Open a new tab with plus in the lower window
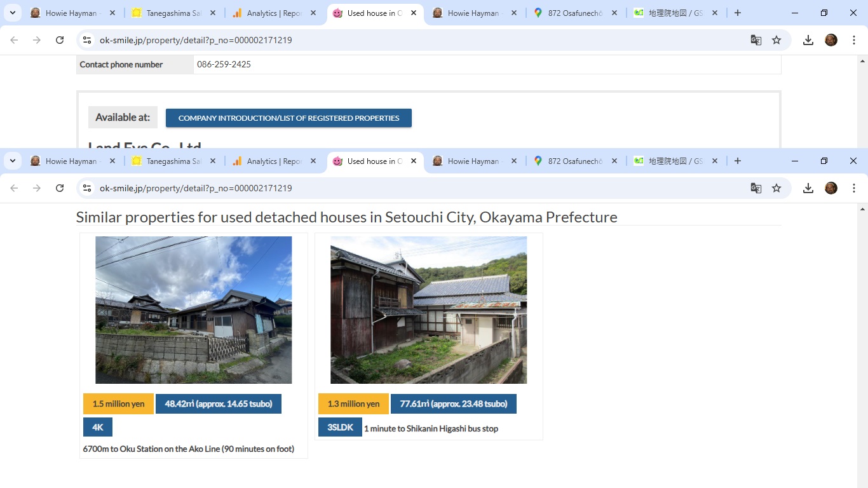 pyautogui.click(x=737, y=161)
